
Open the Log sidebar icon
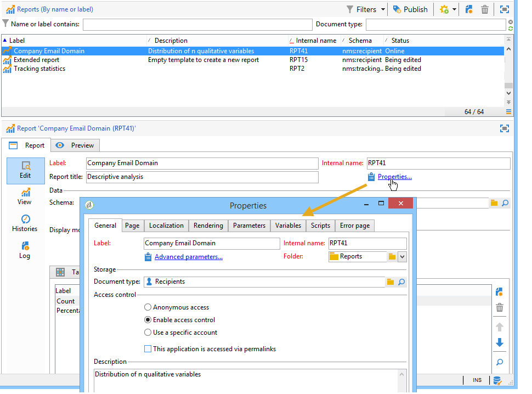[25, 250]
